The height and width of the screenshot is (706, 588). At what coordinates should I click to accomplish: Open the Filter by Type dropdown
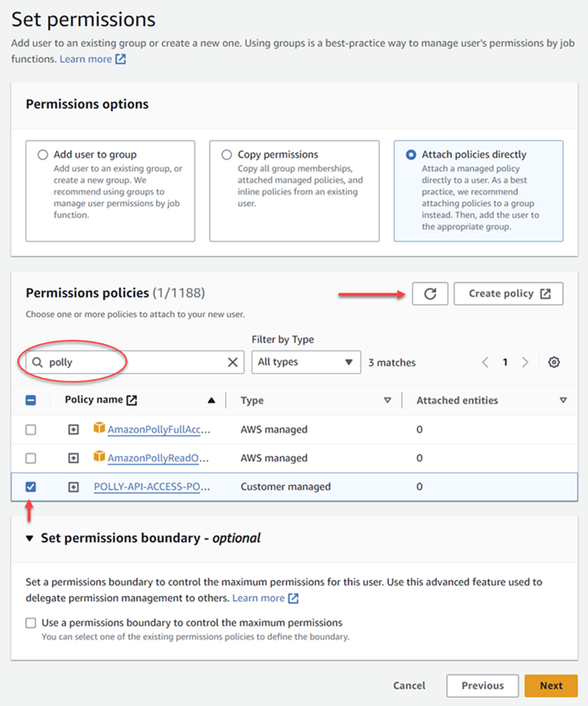click(x=306, y=362)
